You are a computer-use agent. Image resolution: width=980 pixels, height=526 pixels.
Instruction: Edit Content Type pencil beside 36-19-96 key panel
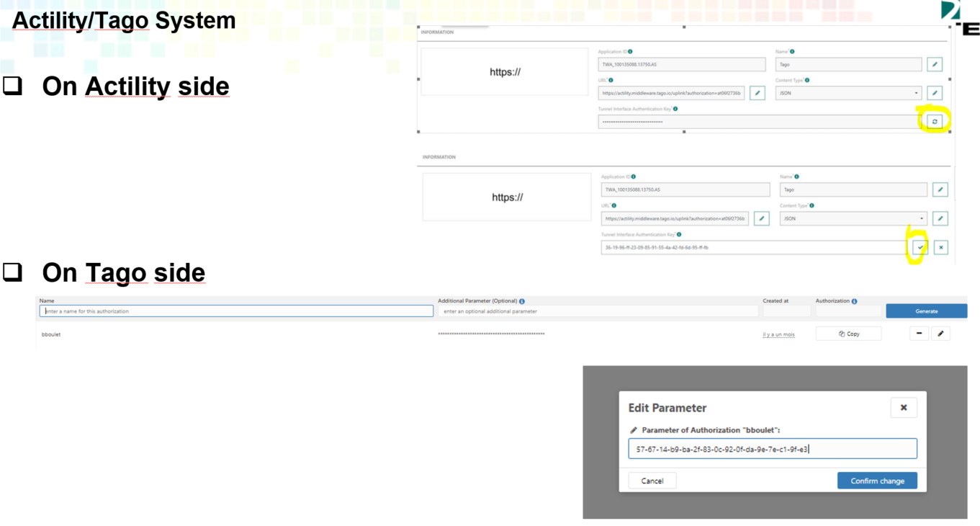pyautogui.click(x=940, y=218)
